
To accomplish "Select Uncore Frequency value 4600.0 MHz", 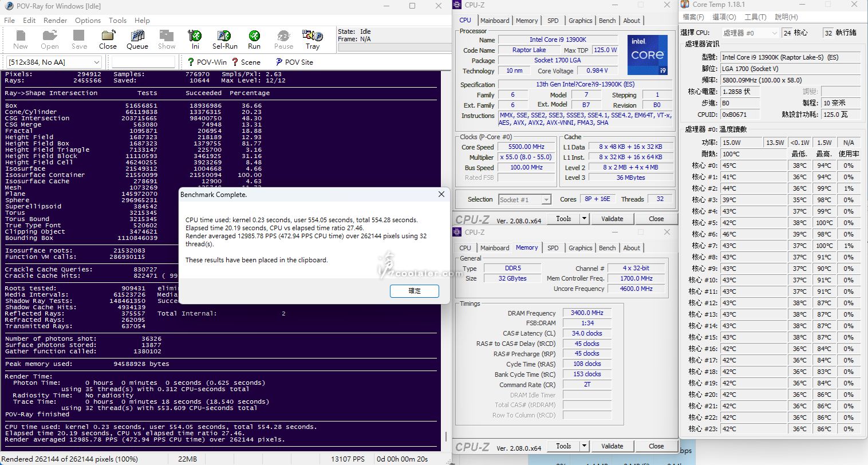I will coord(636,289).
